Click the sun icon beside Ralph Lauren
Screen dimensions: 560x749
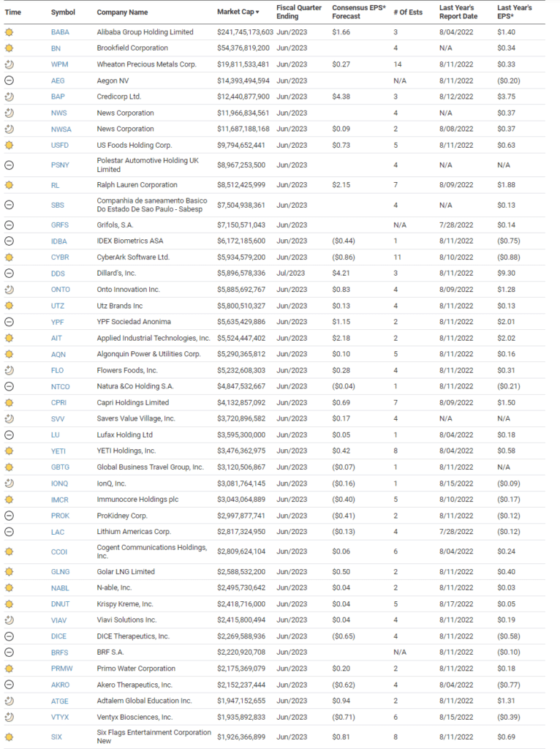click(9, 185)
